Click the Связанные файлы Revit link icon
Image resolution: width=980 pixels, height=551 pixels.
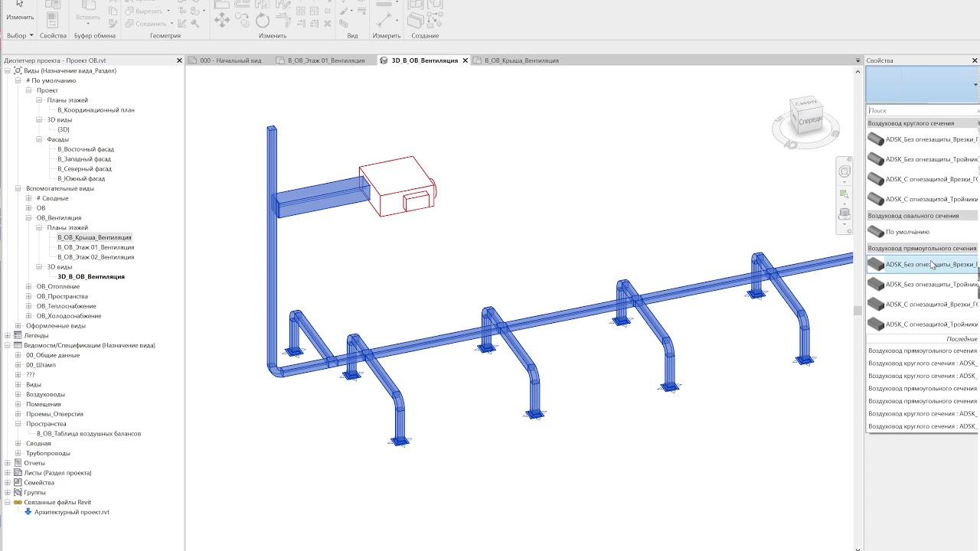tap(18, 503)
